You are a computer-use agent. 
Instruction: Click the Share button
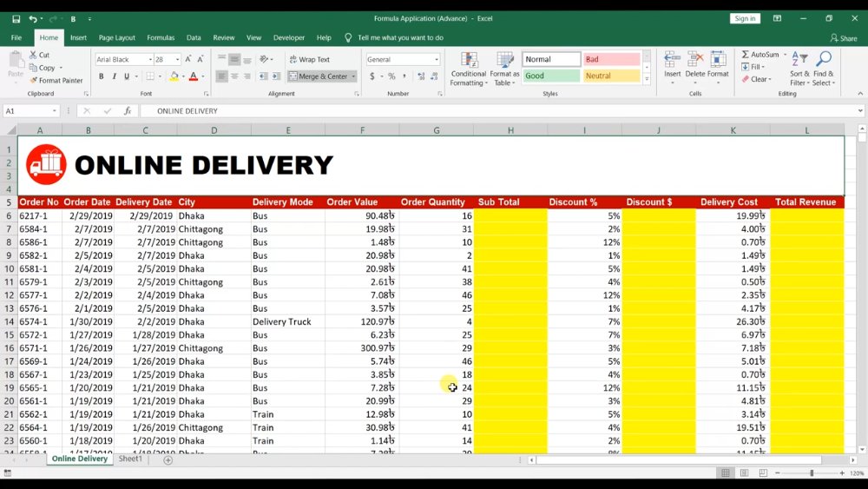[x=845, y=38]
